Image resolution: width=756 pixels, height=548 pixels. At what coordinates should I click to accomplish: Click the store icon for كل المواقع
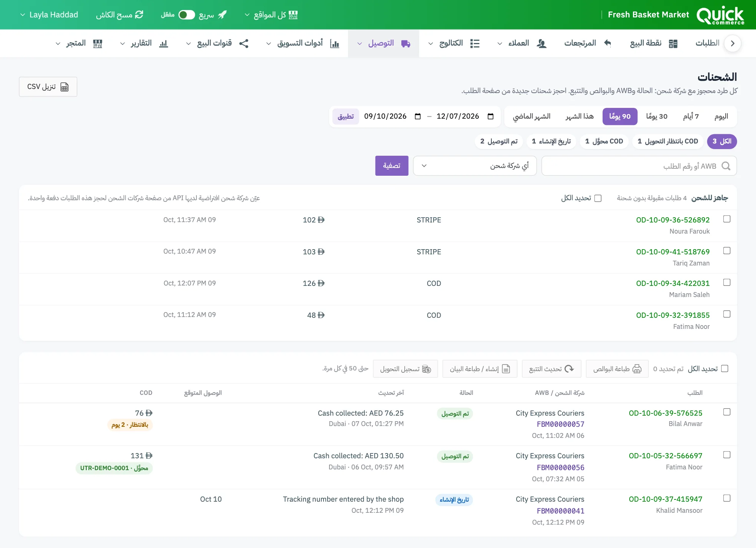(293, 14)
